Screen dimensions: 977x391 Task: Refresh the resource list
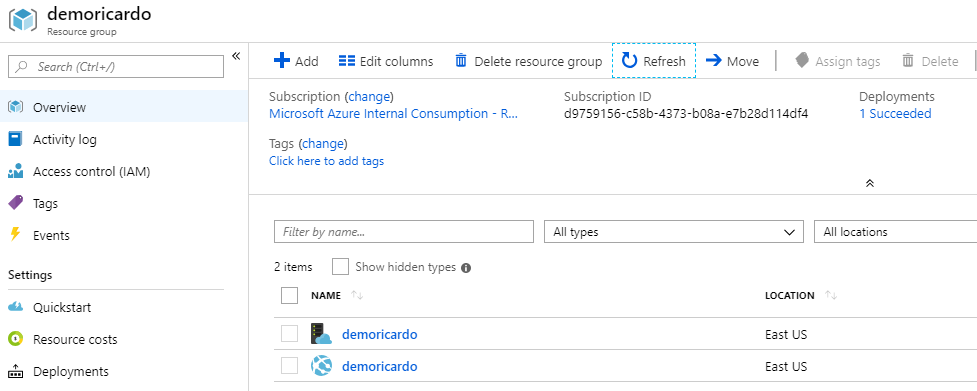(x=654, y=60)
